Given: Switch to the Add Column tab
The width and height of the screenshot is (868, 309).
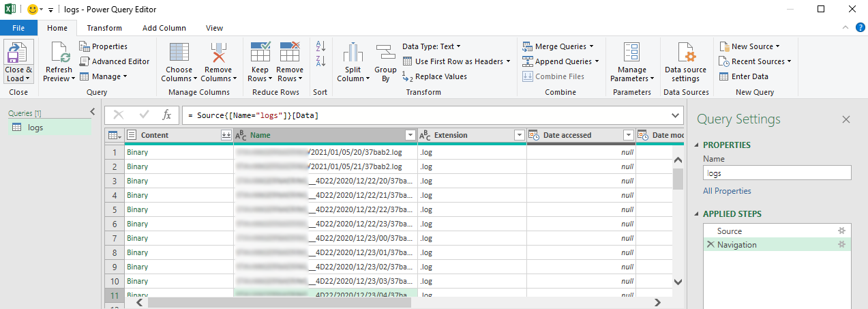Looking at the screenshot, I should 164,28.
